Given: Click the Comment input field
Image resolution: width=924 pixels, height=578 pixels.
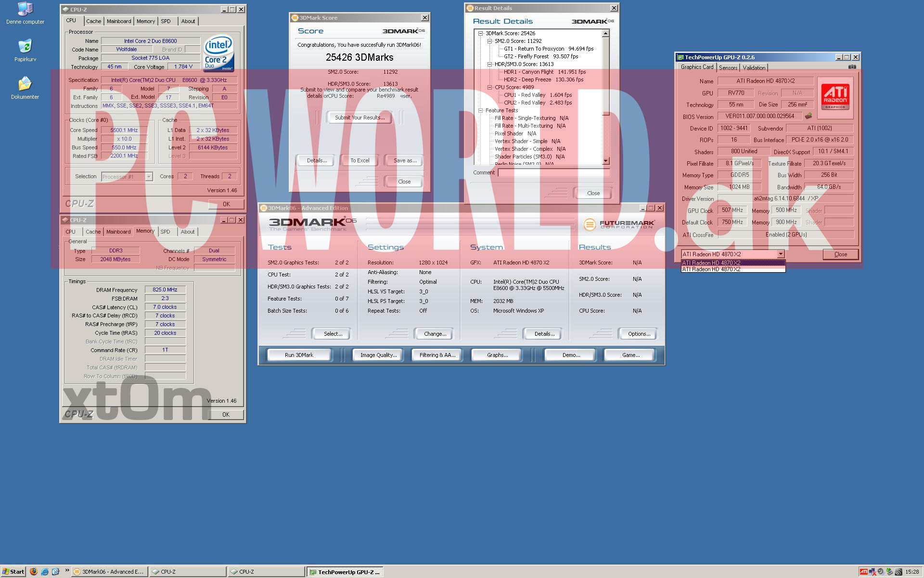Looking at the screenshot, I should click(x=553, y=172).
